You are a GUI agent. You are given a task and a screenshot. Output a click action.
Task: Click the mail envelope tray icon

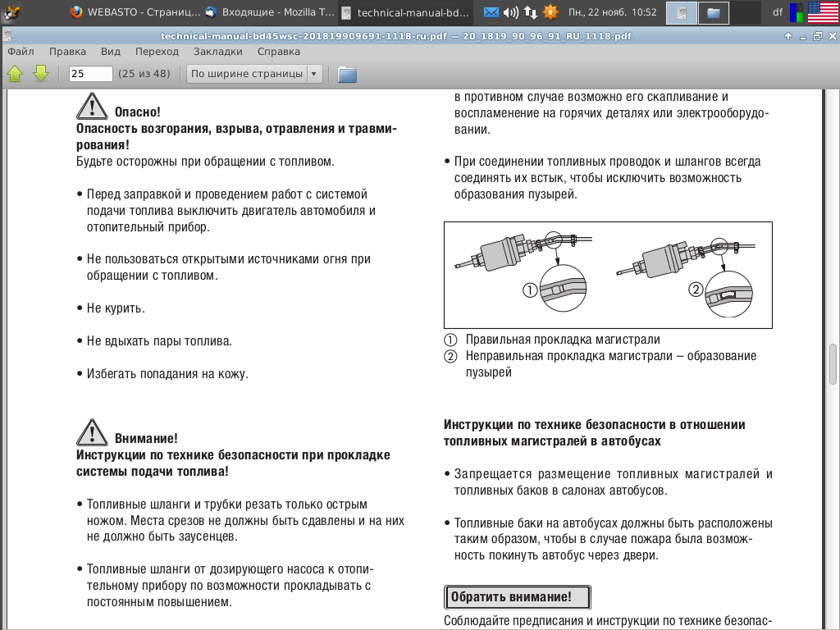(x=491, y=11)
